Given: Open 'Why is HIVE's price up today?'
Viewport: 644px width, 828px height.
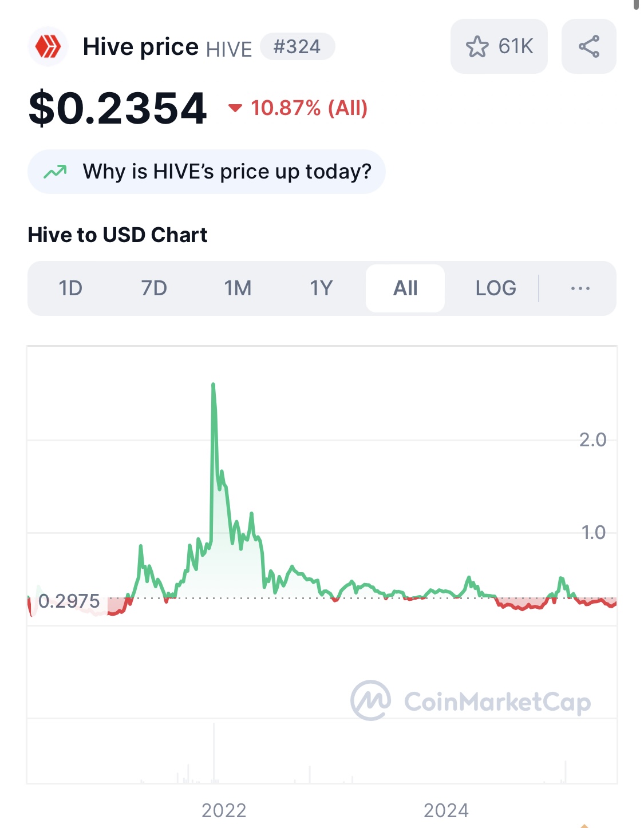Looking at the screenshot, I should [x=207, y=172].
